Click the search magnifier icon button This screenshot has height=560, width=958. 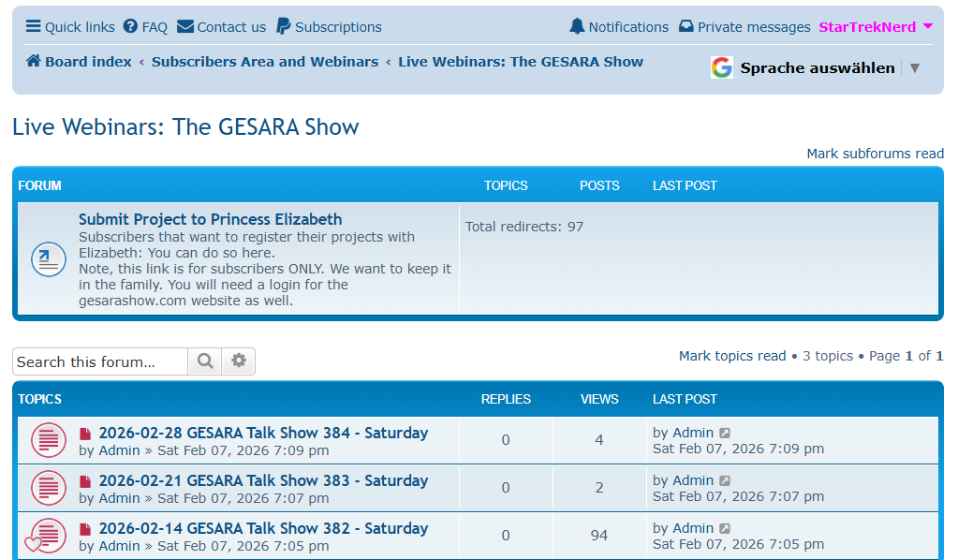pyautogui.click(x=205, y=361)
